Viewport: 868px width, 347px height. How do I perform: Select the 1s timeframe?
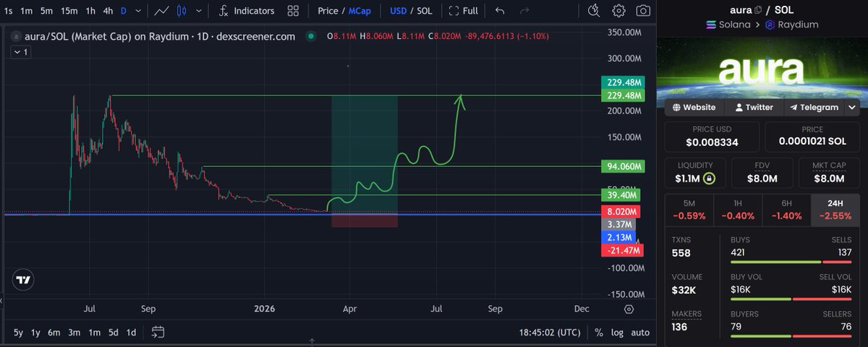pos(8,11)
